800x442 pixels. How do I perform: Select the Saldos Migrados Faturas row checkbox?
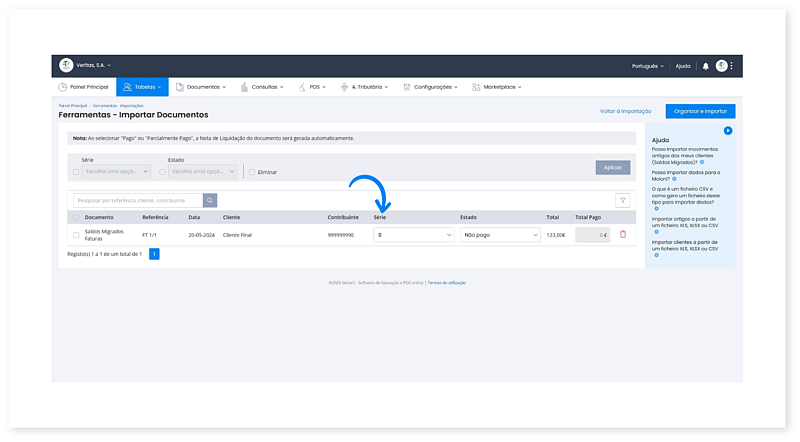tap(76, 235)
